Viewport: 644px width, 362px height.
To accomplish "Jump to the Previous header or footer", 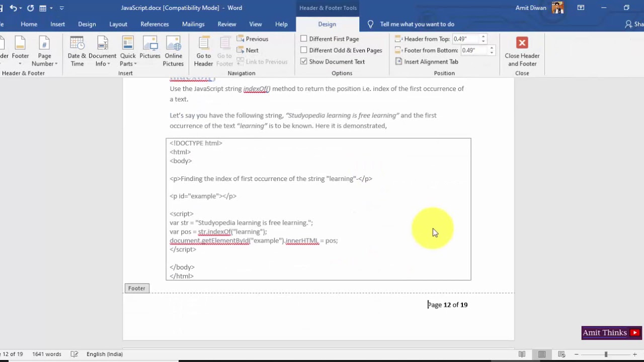I will tap(253, 39).
